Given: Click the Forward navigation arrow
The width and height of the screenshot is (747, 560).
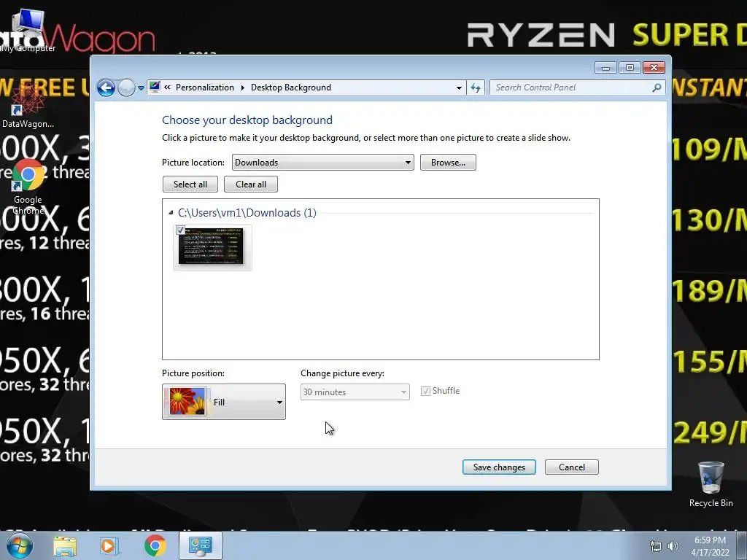Looking at the screenshot, I should (126, 87).
